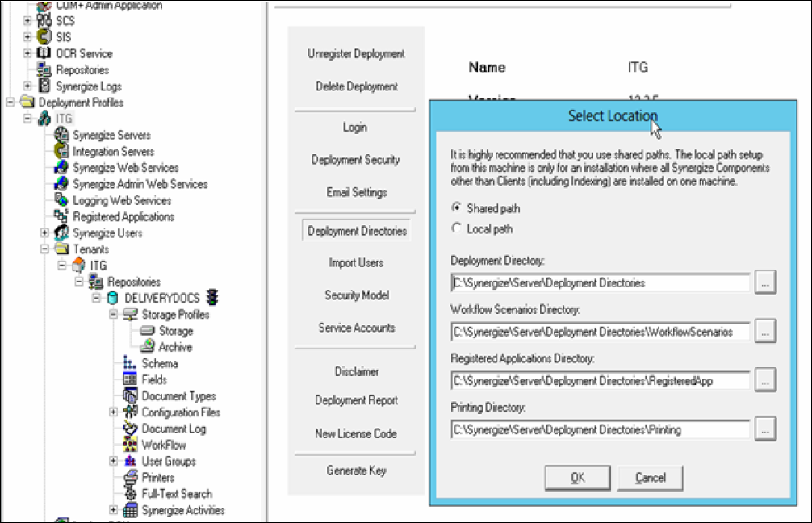Browse for Registered Applications Directory
This screenshot has height=523, width=812.
click(765, 380)
